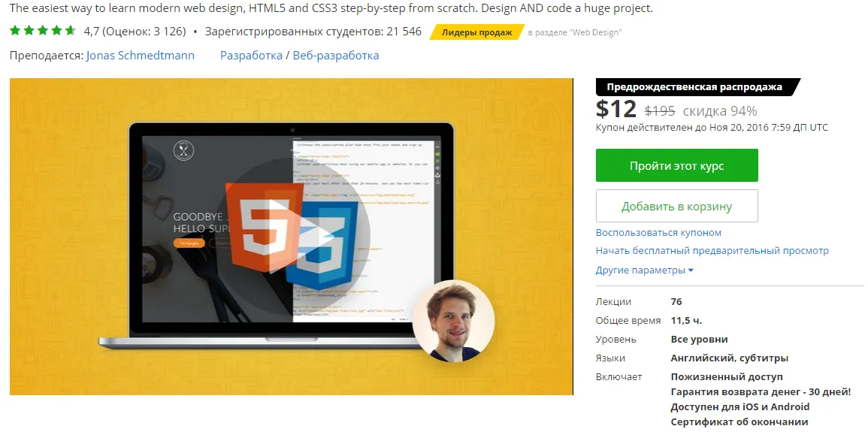
Task: Open Jonas Schmedtmann instructor profile
Action: click(141, 56)
